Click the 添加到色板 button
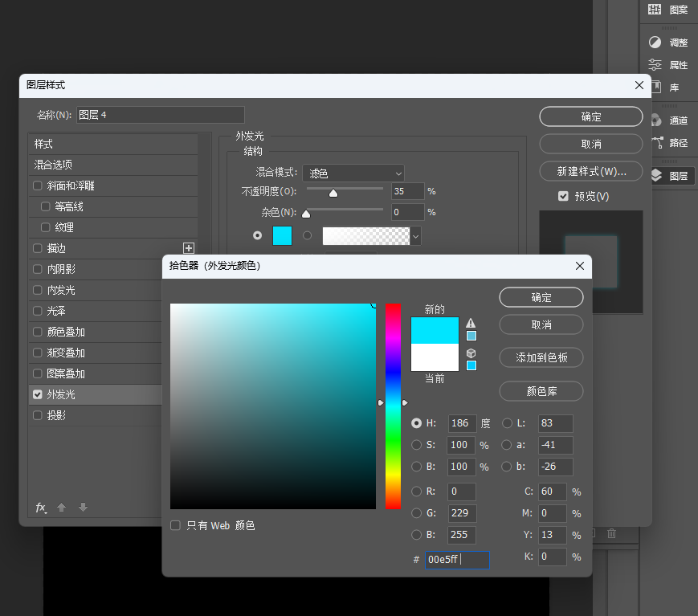The image size is (698, 616). coord(541,357)
